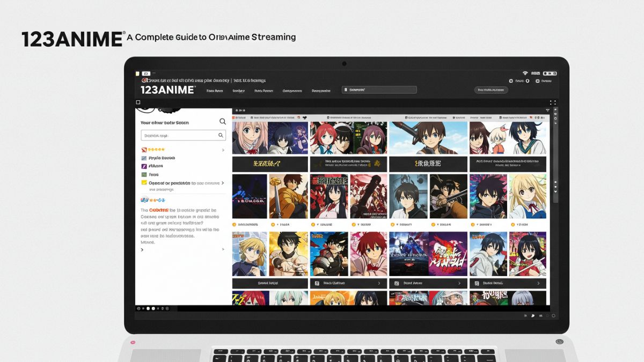Click the orange coin icon under the dark concert thumbnail
Viewport: 644px width, 362px height.
234,224
